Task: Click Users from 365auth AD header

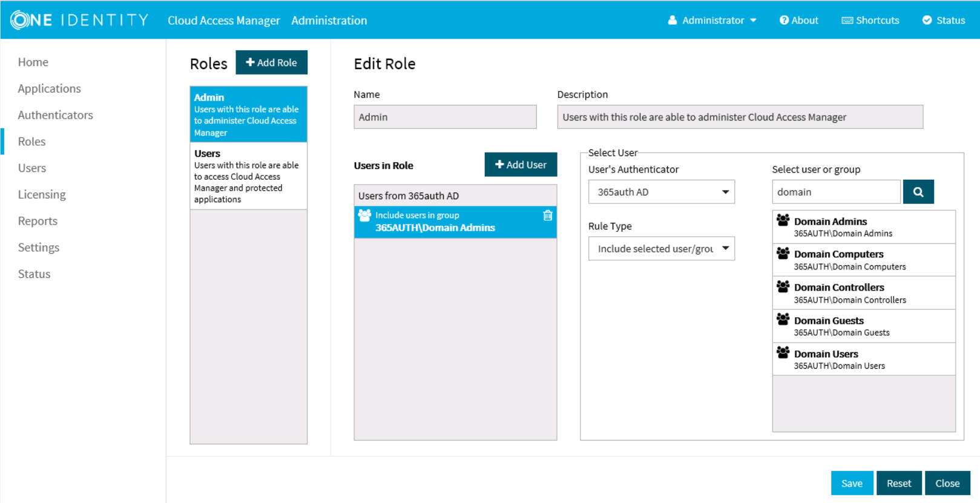Action: click(x=455, y=196)
